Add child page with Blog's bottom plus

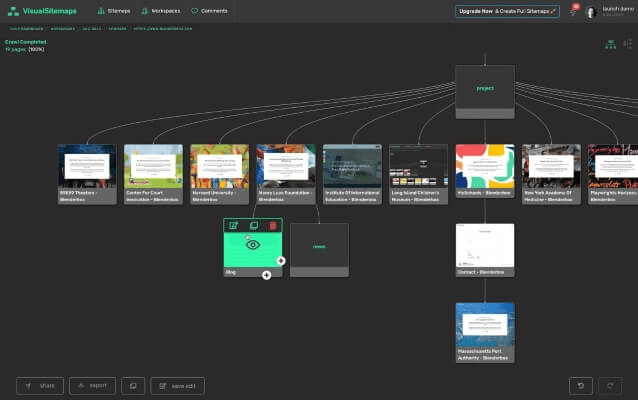[x=267, y=275]
